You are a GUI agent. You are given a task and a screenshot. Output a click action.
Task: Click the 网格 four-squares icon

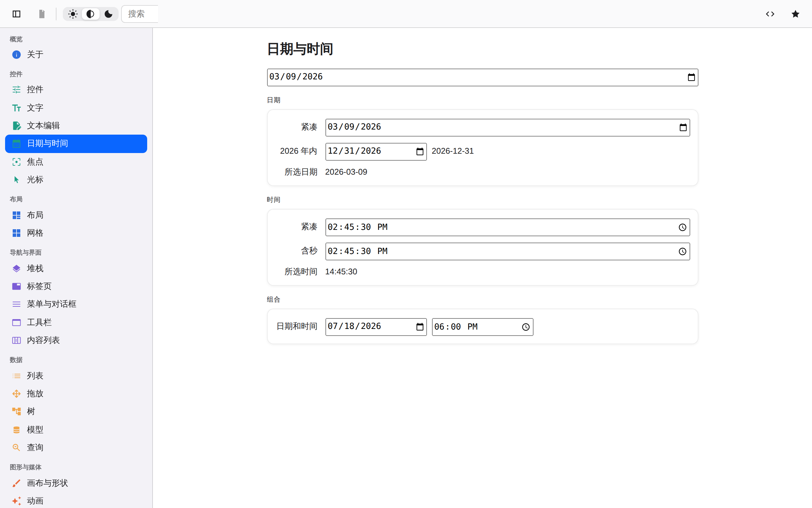(x=16, y=233)
